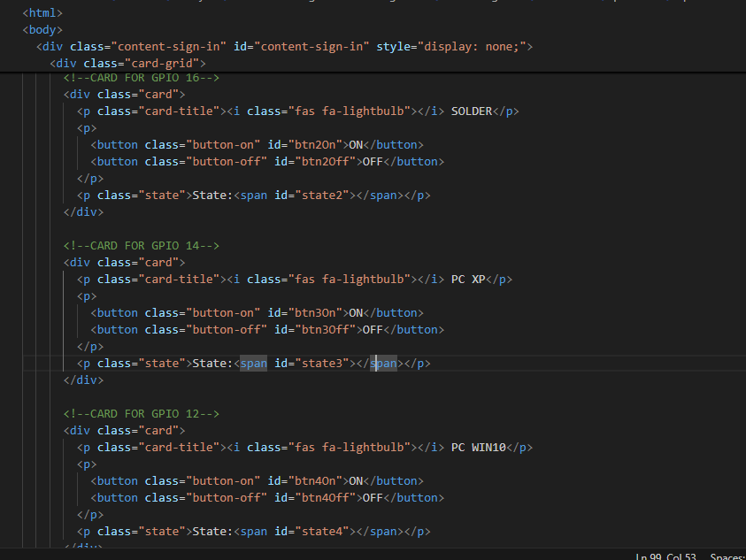Click the Spaces indentation status item
The image size is (746, 560).
(727, 556)
